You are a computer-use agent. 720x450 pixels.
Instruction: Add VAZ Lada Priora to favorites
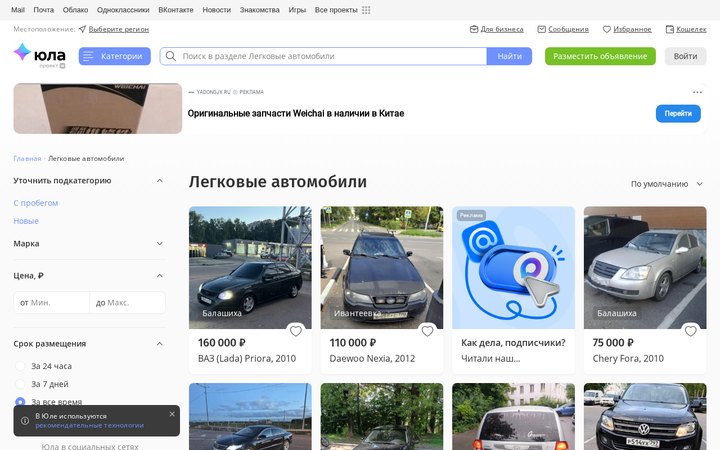click(x=296, y=331)
